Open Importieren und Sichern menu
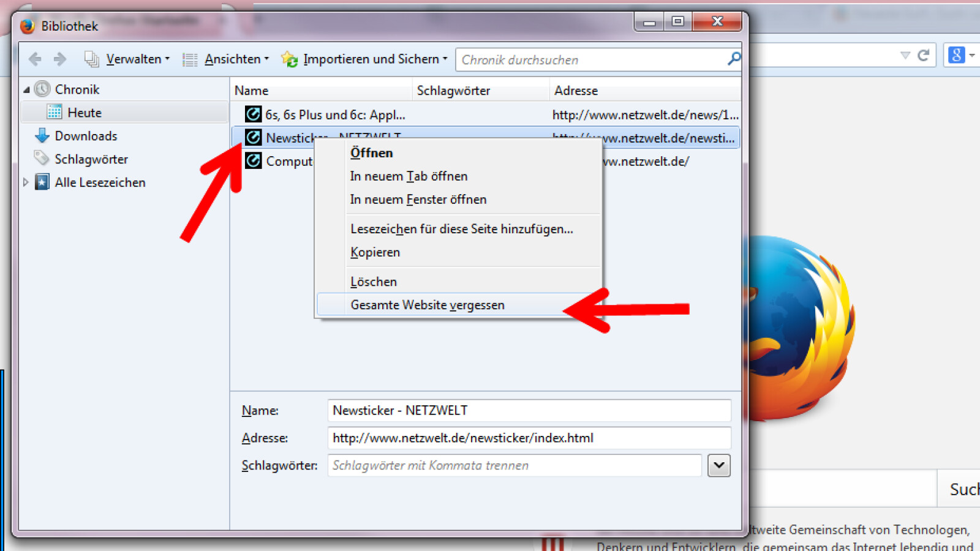Screen dimensions: 980x551 pyautogui.click(x=364, y=59)
